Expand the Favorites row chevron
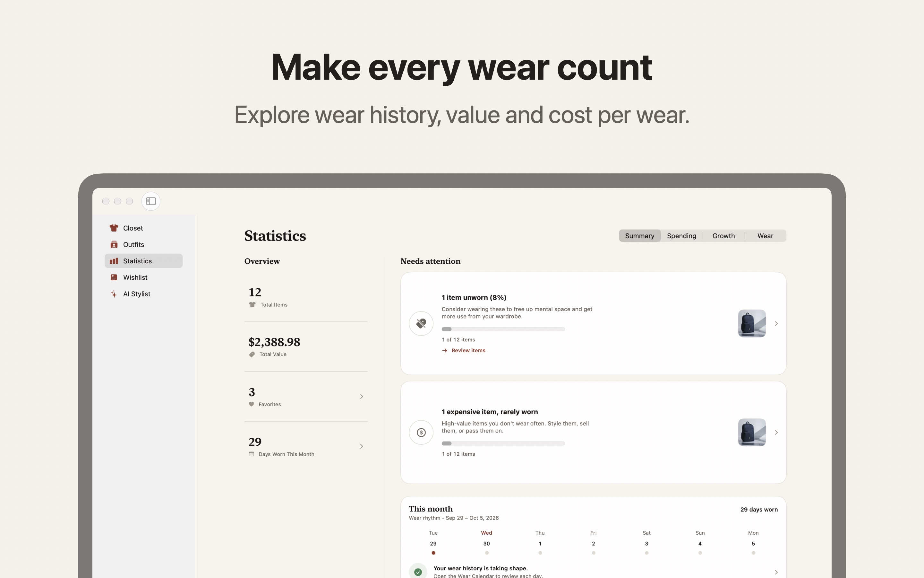The width and height of the screenshot is (924, 578). pyautogui.click(x=362, y=397)
